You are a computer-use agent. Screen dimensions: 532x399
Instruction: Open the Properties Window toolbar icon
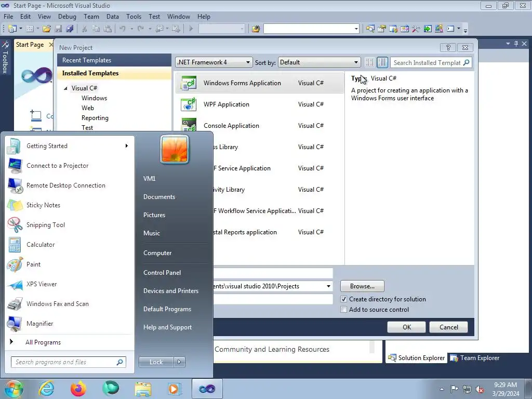tap(382, 29)
